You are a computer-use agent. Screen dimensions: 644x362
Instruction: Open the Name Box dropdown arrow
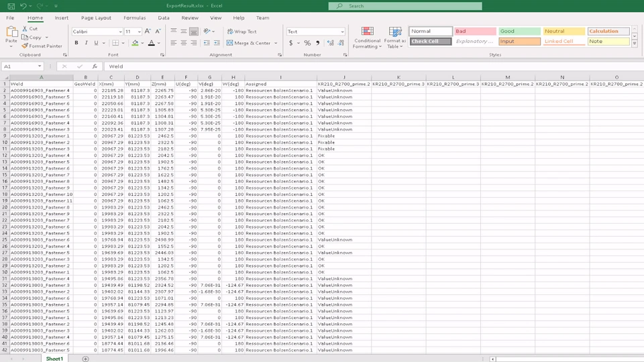[40, 66]
